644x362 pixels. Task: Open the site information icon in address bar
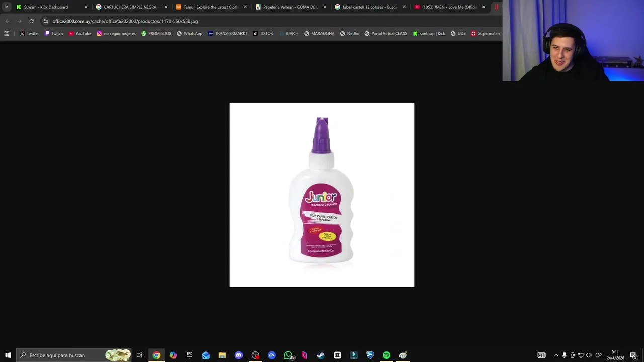click(46, 21)
